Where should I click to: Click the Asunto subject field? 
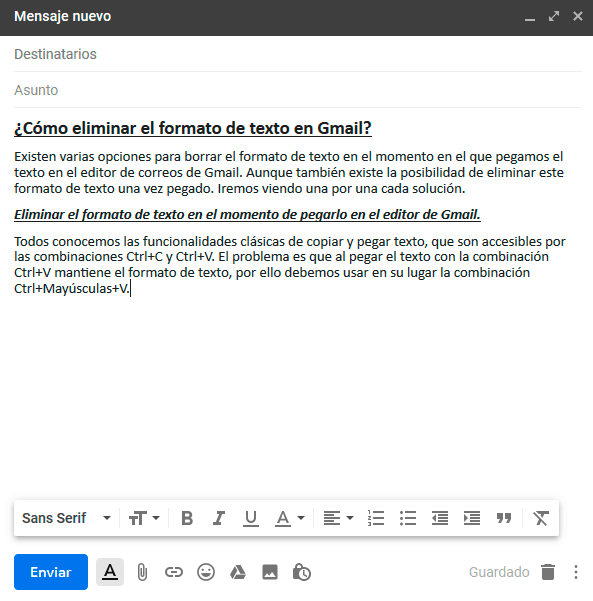point(298,90)
